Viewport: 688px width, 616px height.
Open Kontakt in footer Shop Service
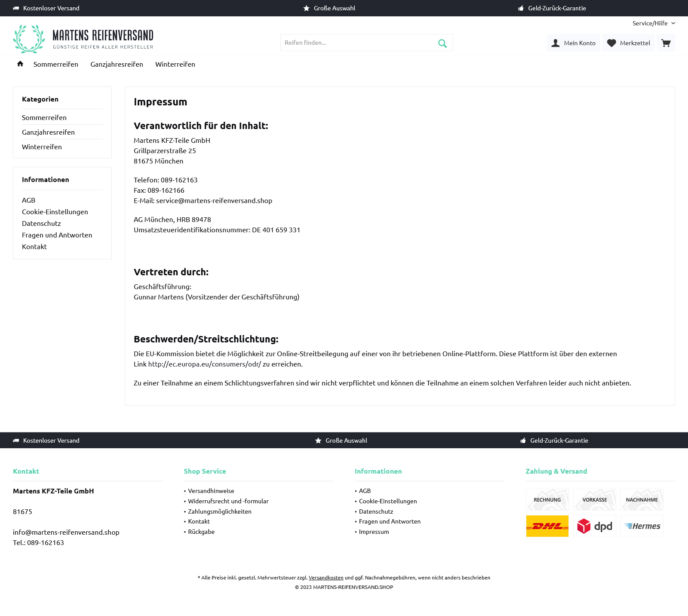point(199,521)
